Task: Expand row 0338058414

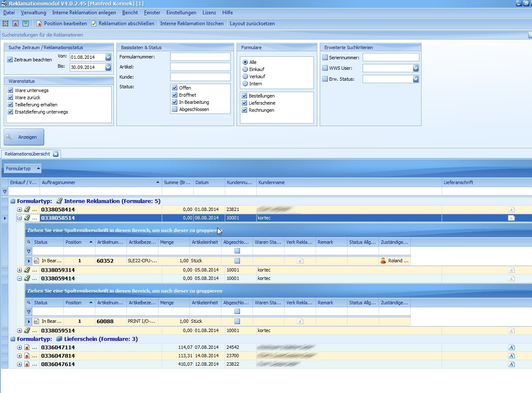Action: click(x=19, y=209)
